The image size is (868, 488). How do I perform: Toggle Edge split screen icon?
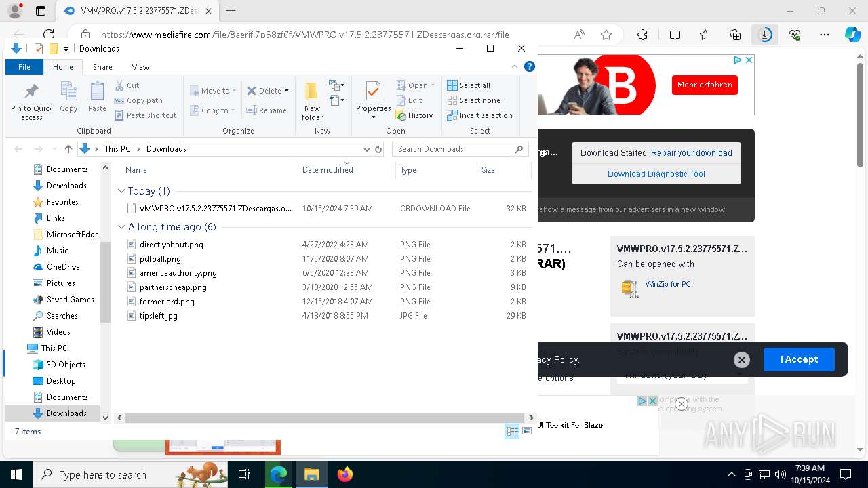point(675,35)
